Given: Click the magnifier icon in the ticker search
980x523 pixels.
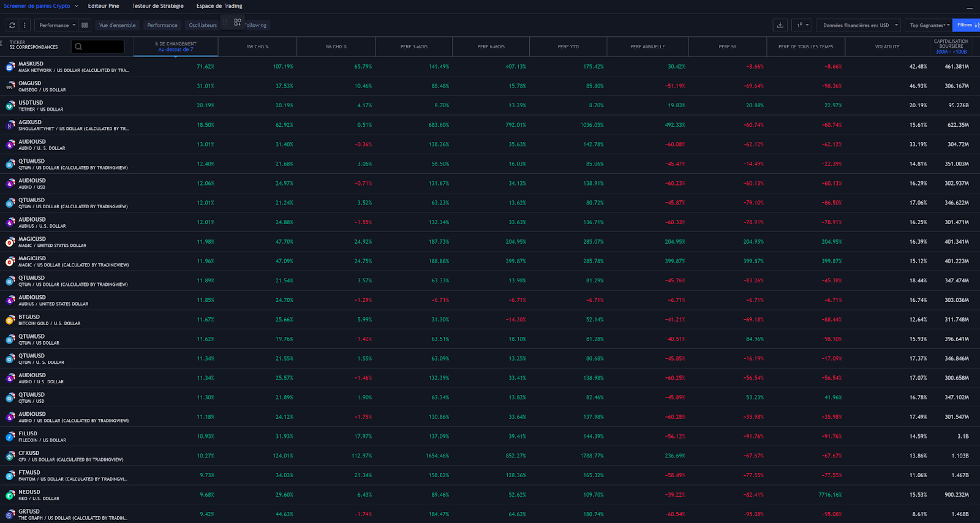Looking at the screenshot, I should click(78, 47).
